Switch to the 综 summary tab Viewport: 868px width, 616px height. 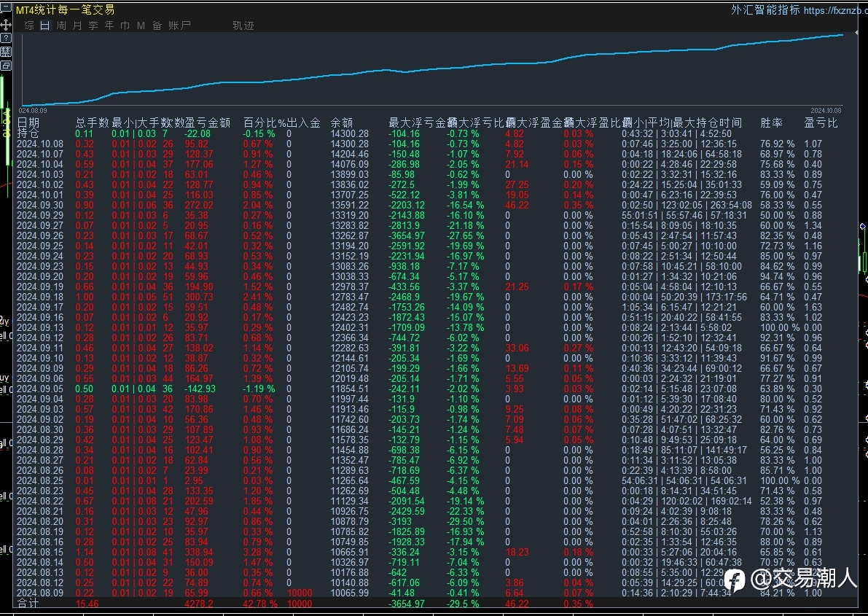29,26
